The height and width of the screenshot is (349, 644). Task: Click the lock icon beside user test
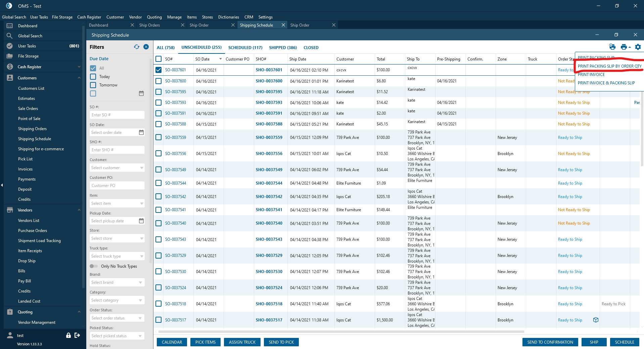point(68,335)
